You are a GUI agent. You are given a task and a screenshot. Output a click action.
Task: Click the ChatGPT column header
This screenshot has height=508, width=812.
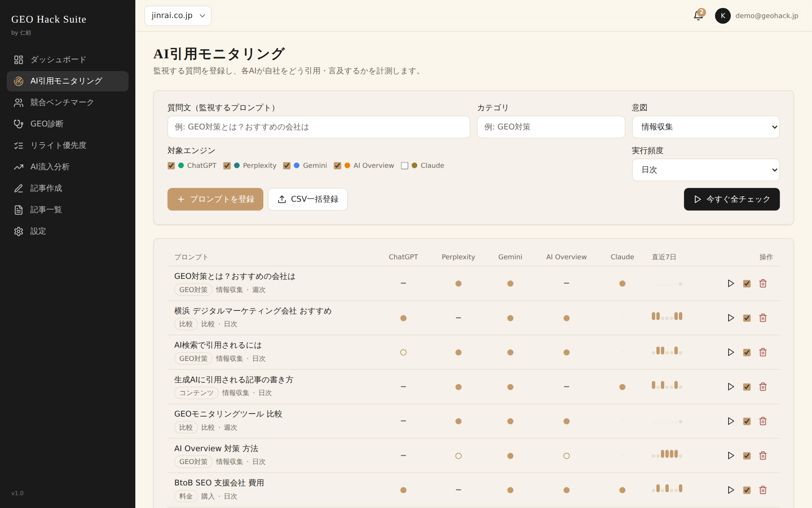tap(403, 257)
